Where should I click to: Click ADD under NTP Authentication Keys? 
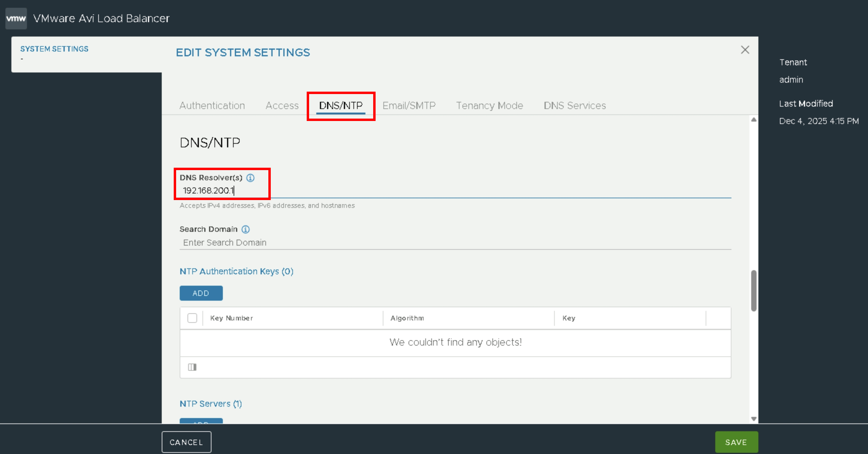(201, 293)
